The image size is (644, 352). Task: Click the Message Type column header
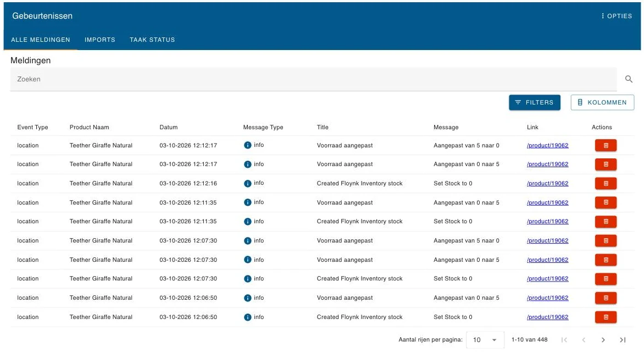point(263,127)
